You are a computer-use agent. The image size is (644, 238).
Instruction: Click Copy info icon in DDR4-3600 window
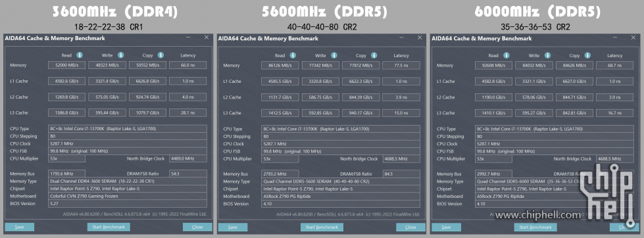coord(161,55)
